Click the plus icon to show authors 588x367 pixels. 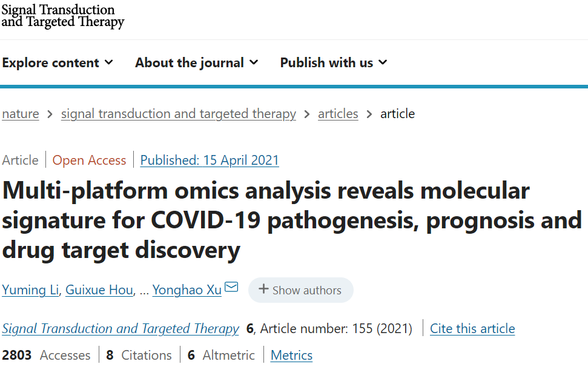tap(263, 289)
